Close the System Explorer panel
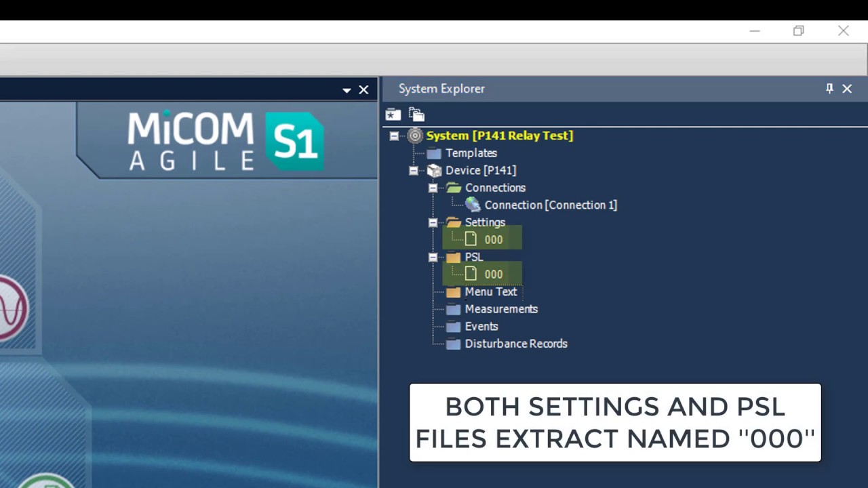 click(847, 89)
